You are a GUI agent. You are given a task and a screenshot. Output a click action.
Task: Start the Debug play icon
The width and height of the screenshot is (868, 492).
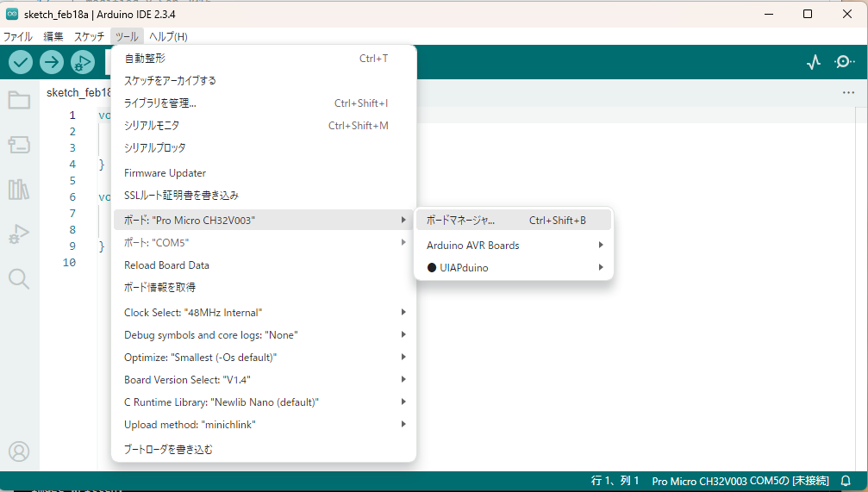pos(83,62)
